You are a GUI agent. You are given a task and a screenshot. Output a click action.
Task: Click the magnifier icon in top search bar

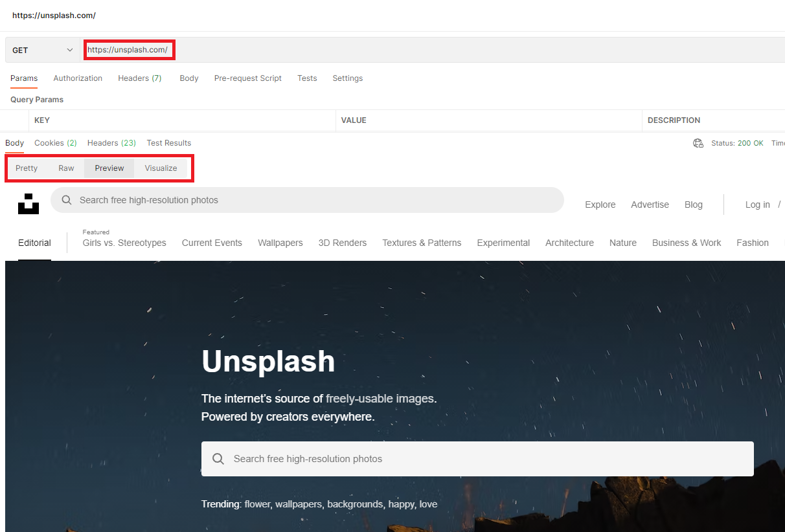[66, 200]
